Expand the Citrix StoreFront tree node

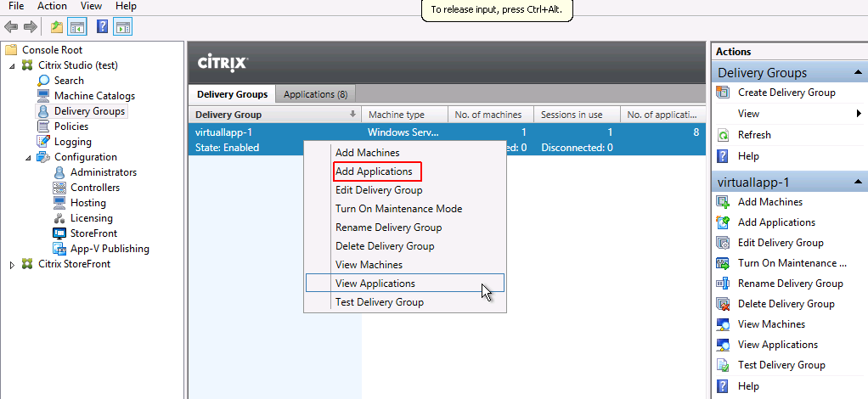click(12, 265)
